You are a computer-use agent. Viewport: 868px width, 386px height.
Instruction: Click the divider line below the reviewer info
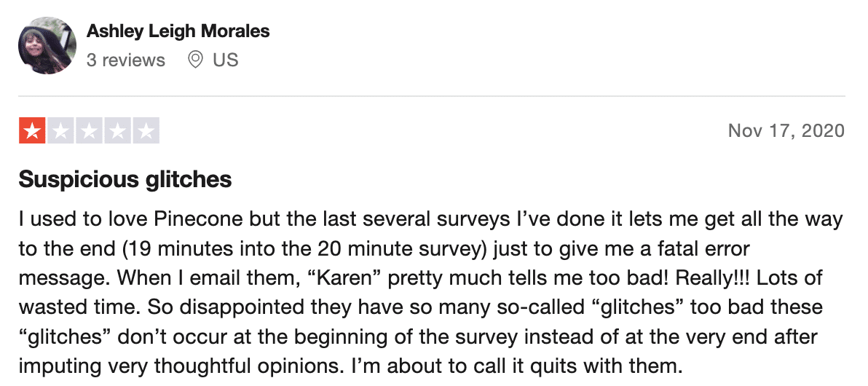click(x=432, y=96)
